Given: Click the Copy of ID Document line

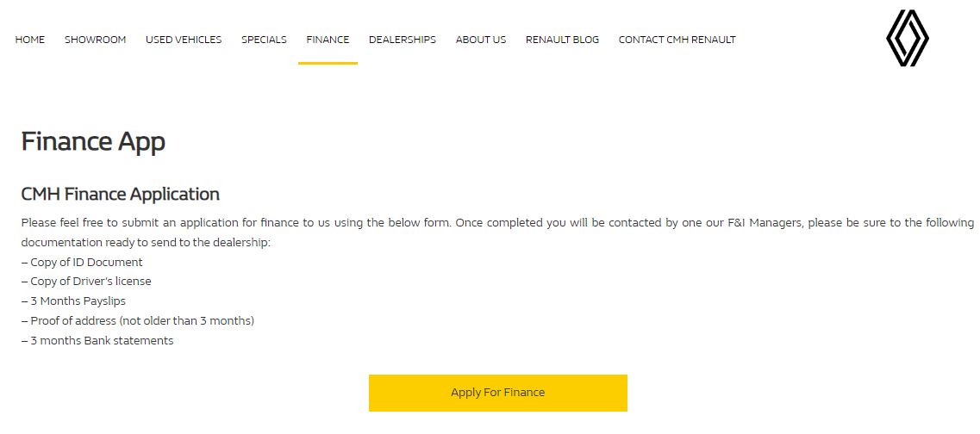Looking at the screenshot, I should click(82, 263).
